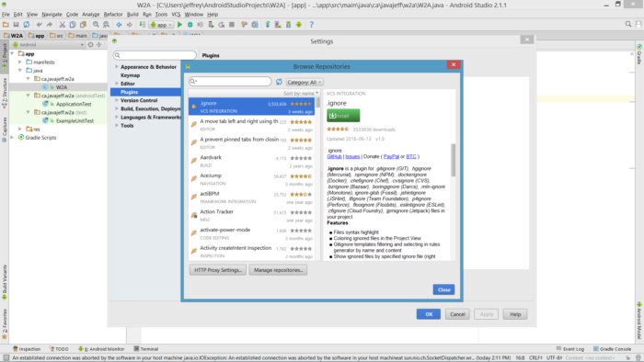Click OK in Settings dialog
The image size is (644, 362).
click(x=429, y=314)
